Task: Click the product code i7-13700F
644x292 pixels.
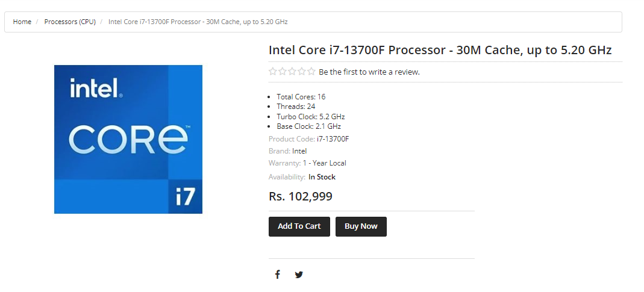Action: pyautogui.click(x=333, y=139)
